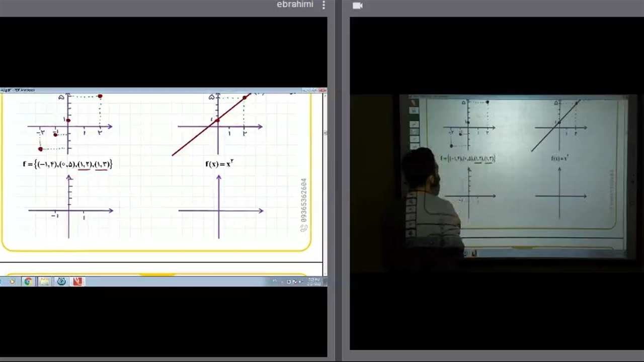
Task: Open Google Chrome from the shared taskbar
Action: click(28, 282)
